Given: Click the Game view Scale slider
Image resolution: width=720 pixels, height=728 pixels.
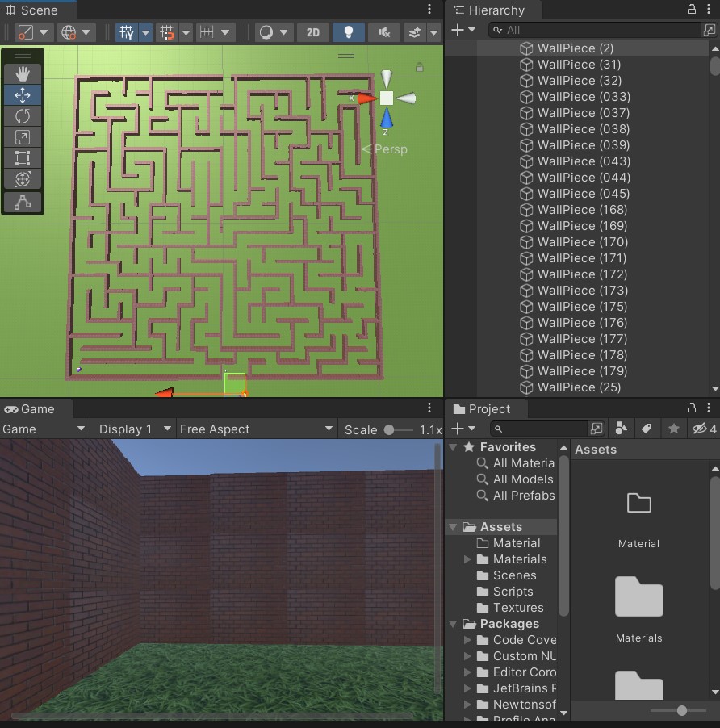Looking at the screenshot, I should [399, 430].
